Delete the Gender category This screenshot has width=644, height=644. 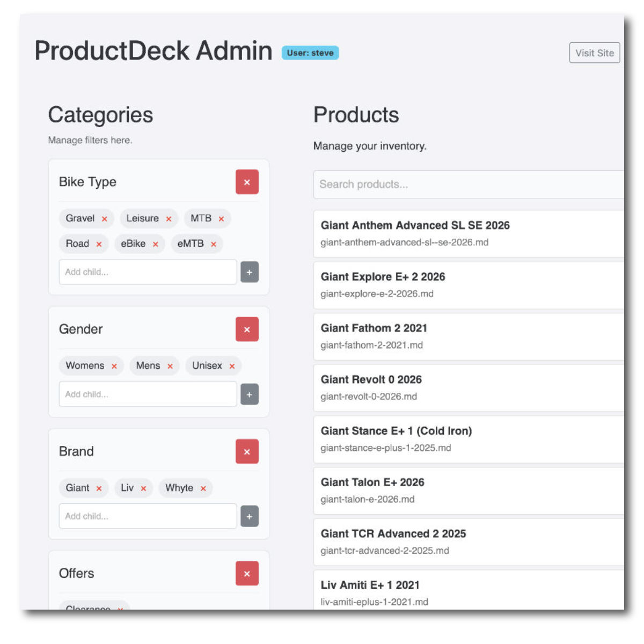click(247, 329)
